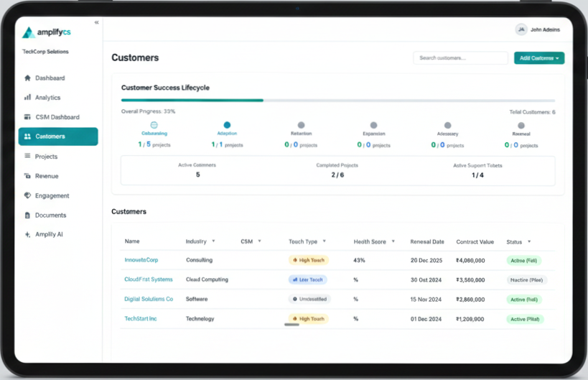Click the Completed Projects 2 / 6 stat
This screenshot has width=588, height=380.
coord(337,170)
